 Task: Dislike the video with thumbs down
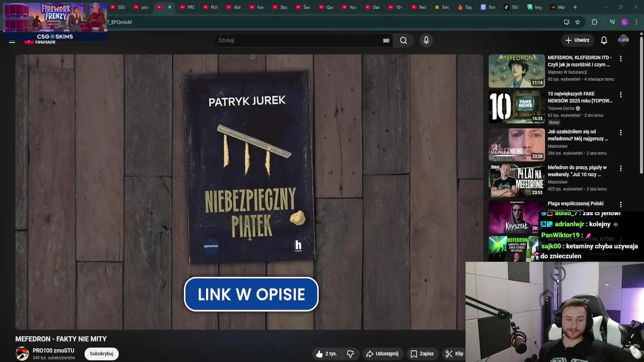(x=350, y=354)
